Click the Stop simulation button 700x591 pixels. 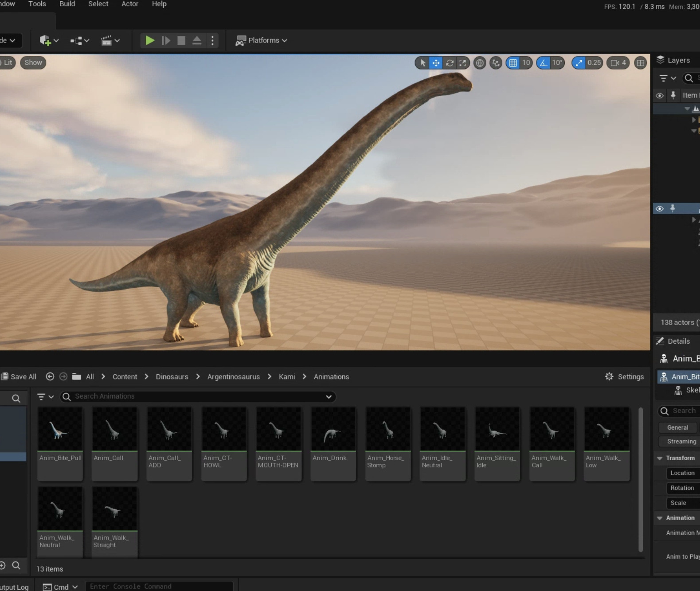click(x=181, y=40)
